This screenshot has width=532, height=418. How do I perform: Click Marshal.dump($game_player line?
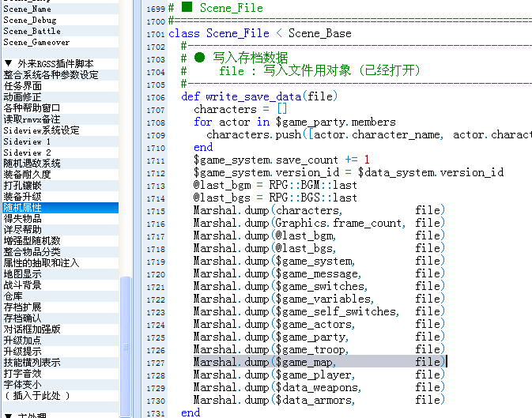pos(319,375)
